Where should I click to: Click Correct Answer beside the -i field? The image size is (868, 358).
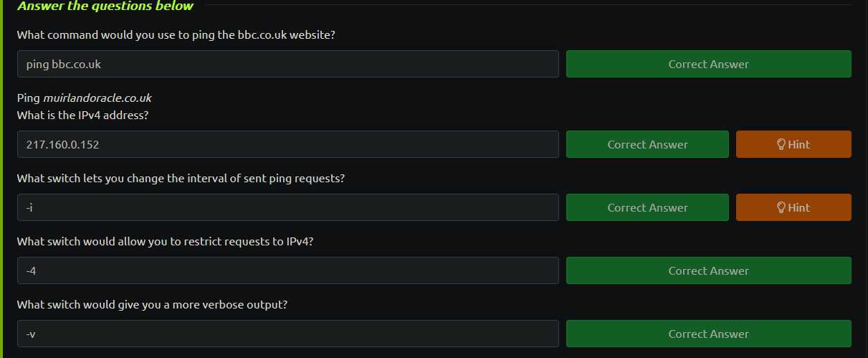click(647, 207)
